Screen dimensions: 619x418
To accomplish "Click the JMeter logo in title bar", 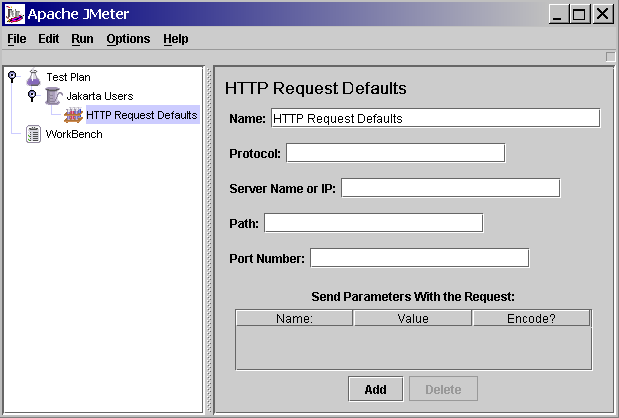I will (15, 14).
